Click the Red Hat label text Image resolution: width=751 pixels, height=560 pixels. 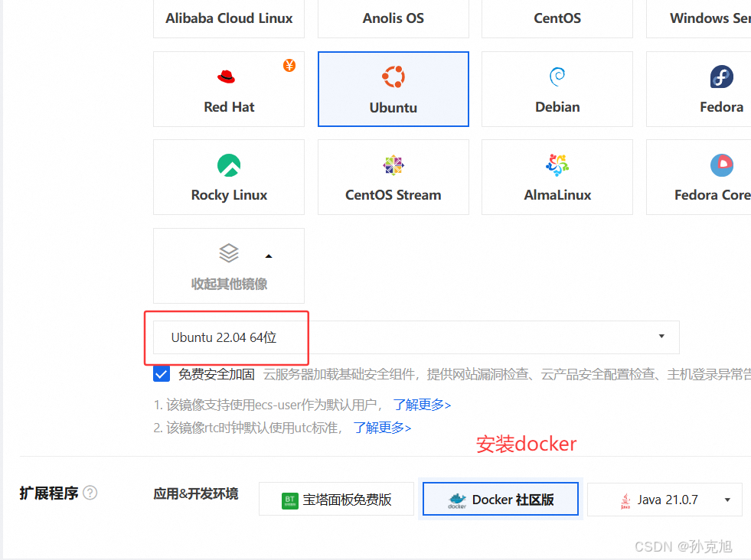point(229,107)
